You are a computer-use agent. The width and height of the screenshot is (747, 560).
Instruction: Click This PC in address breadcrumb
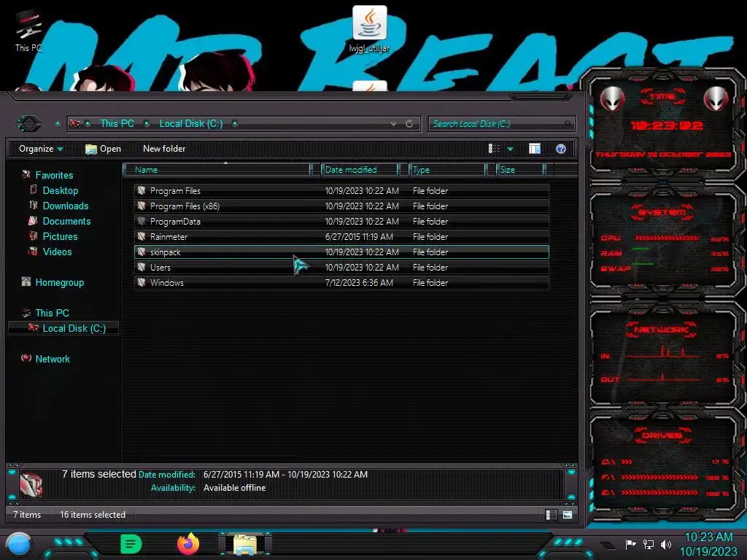pos(117,123)
